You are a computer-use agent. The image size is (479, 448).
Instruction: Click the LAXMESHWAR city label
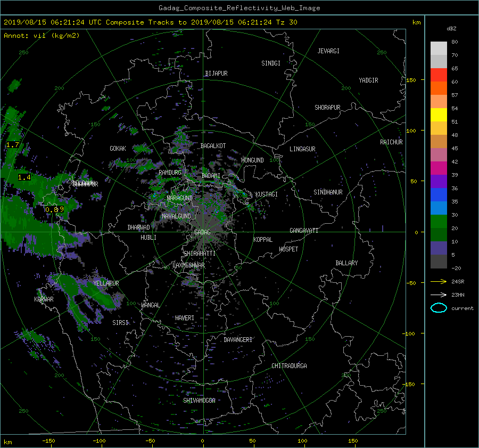(188, 265)
